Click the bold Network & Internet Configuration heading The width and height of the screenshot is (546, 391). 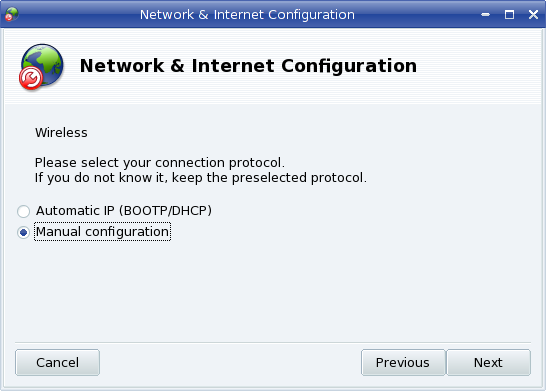click(x=248, y=66)
